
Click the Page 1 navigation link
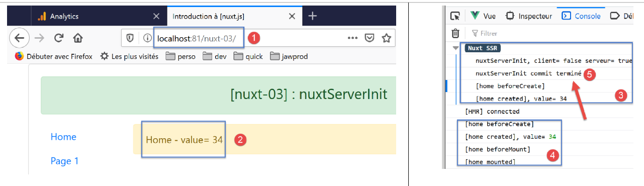coord(65,161)
